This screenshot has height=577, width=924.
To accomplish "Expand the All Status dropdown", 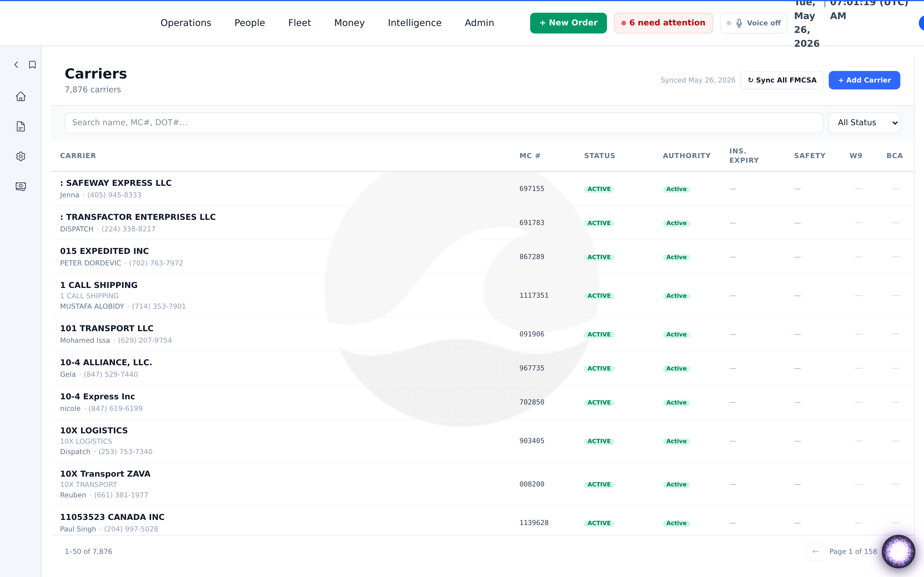I will click(864, 123).
